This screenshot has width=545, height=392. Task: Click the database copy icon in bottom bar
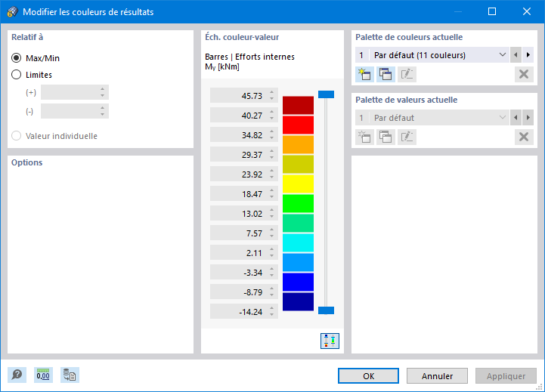click(70, 375)
